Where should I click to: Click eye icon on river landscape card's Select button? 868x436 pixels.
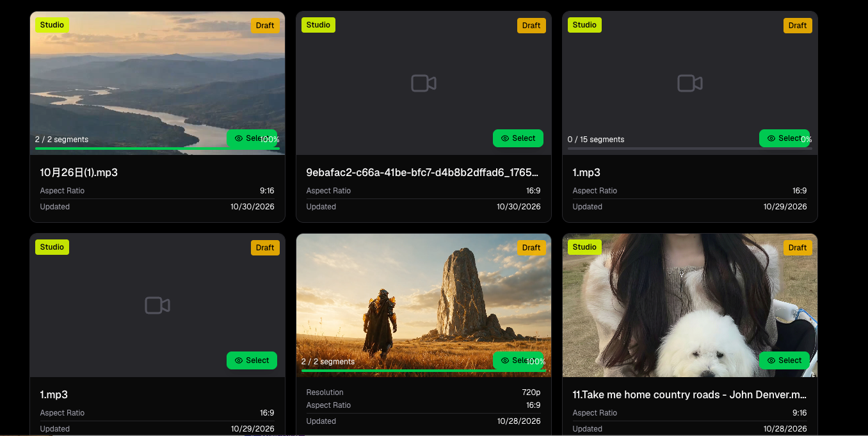tap(239, 138)
